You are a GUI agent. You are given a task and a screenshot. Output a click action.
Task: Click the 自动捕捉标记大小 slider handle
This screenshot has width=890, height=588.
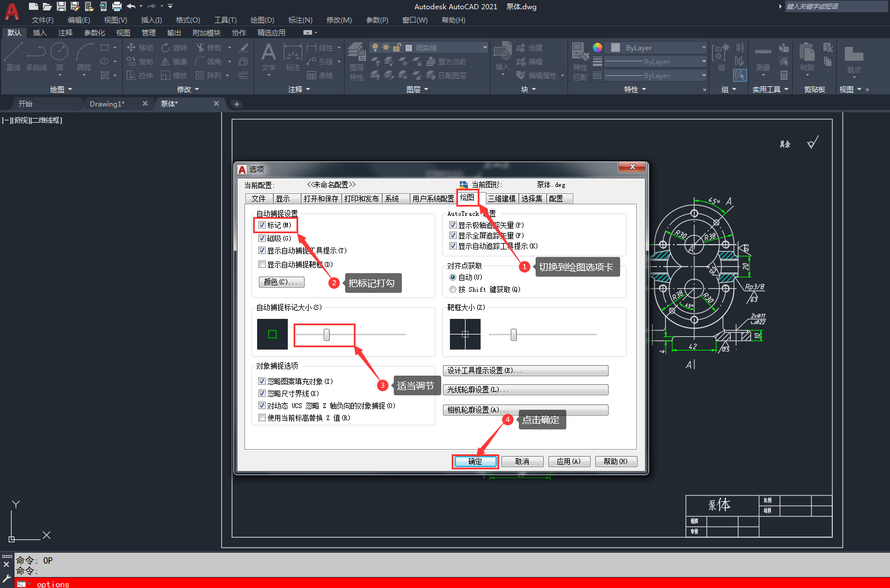pos(327,335)
